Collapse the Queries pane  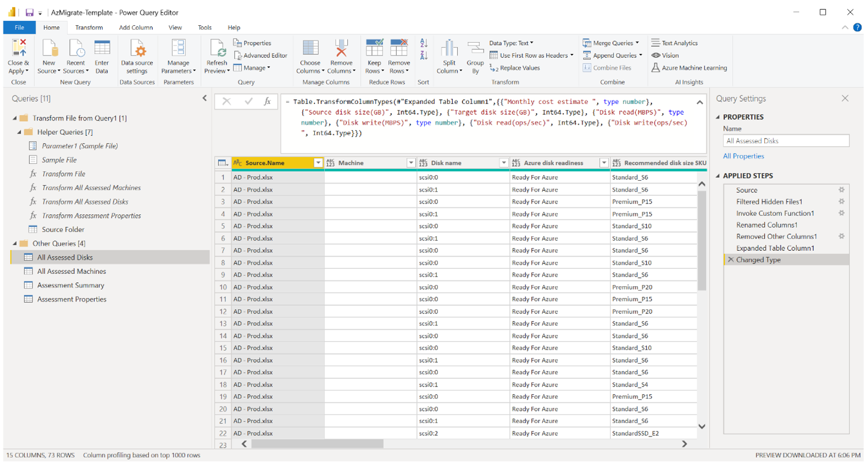pos(204,98)
